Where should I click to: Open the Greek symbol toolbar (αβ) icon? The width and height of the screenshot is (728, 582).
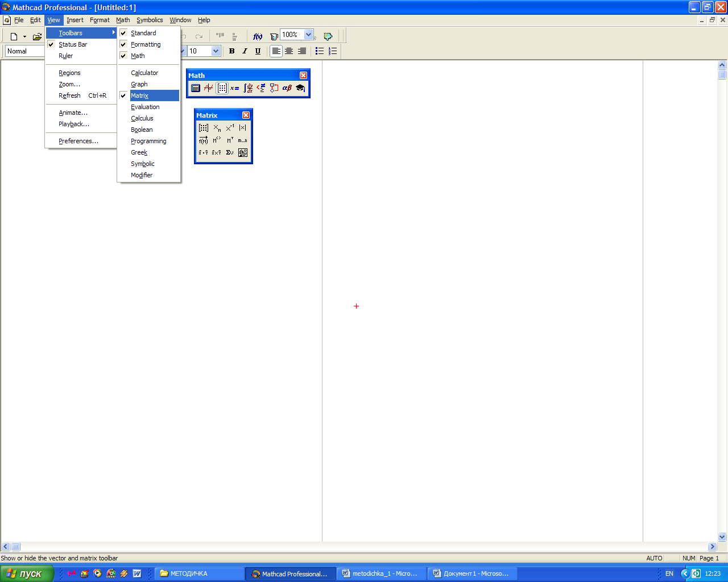pos(287,88)
